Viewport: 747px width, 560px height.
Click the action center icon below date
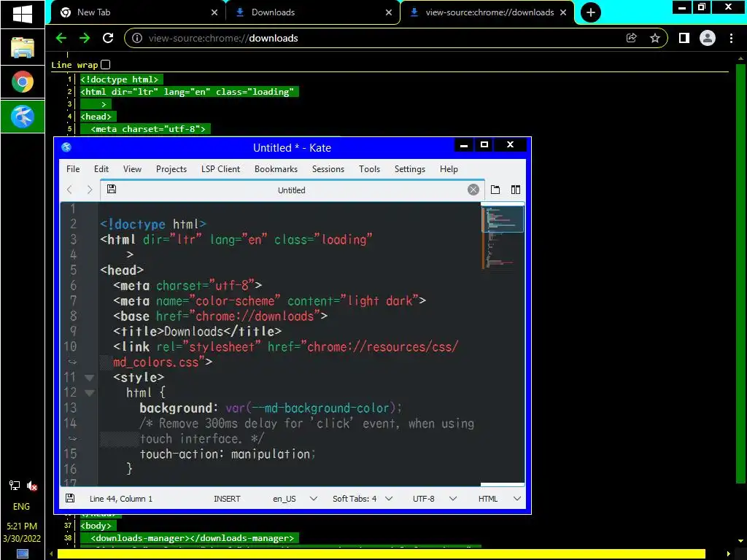[x=23, y=554]
